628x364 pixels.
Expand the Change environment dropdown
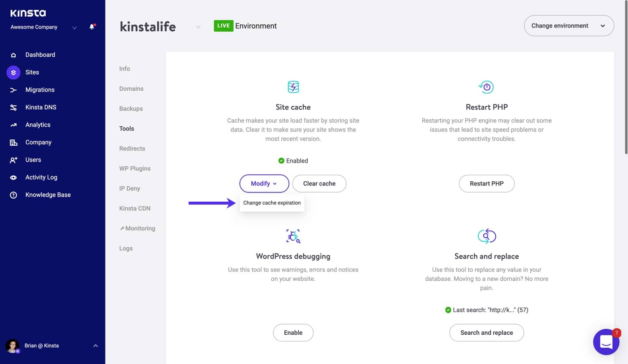(x=569, y=26)
